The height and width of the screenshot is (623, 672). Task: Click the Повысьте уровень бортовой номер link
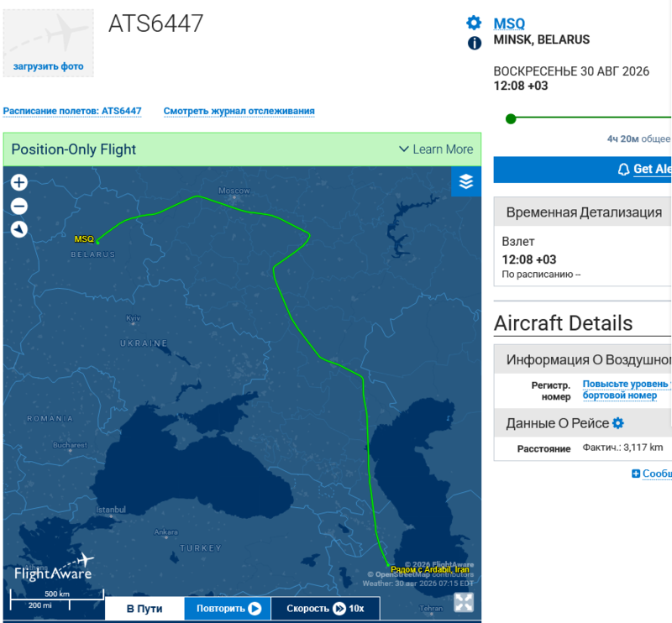[x=625, y=390]
